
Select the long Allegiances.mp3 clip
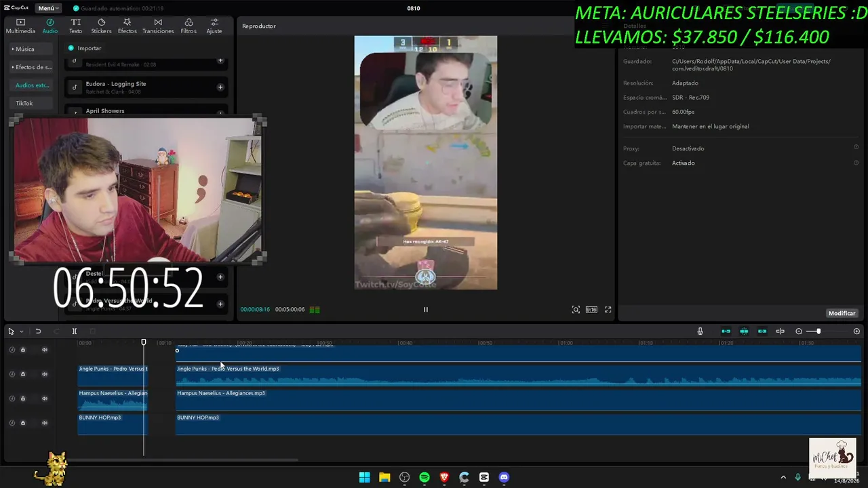coord(518,399)
